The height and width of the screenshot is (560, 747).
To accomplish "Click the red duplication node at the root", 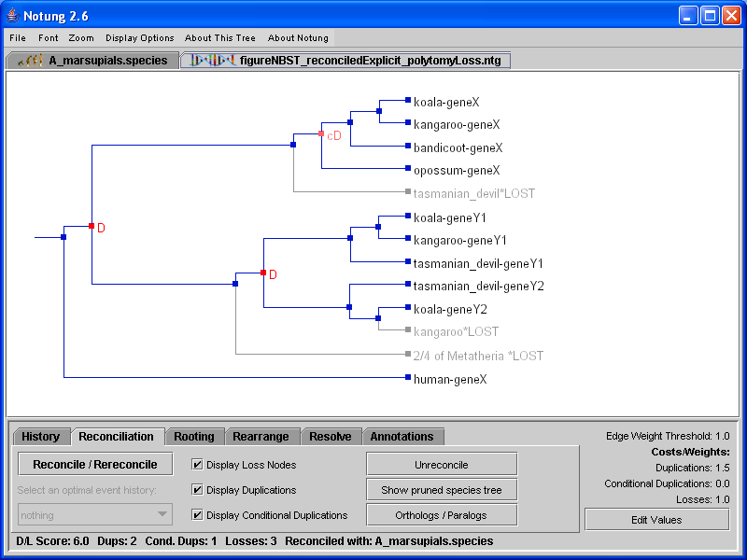I will 92,226.
